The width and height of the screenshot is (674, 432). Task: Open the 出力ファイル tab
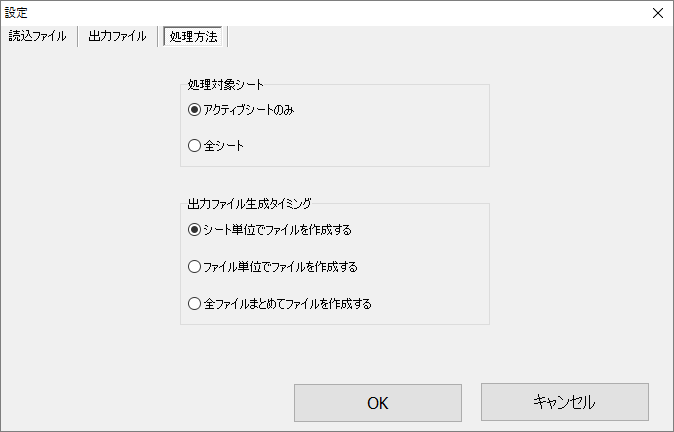(x=117, y=36)
